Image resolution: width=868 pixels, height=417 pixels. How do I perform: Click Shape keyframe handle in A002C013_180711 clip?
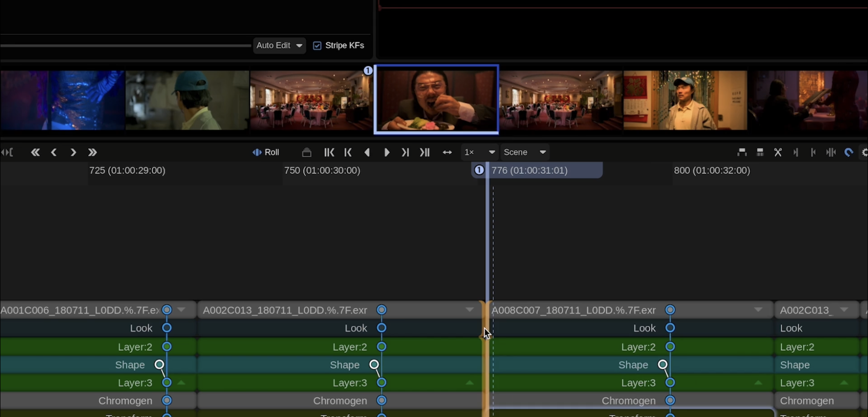(374, 365)
